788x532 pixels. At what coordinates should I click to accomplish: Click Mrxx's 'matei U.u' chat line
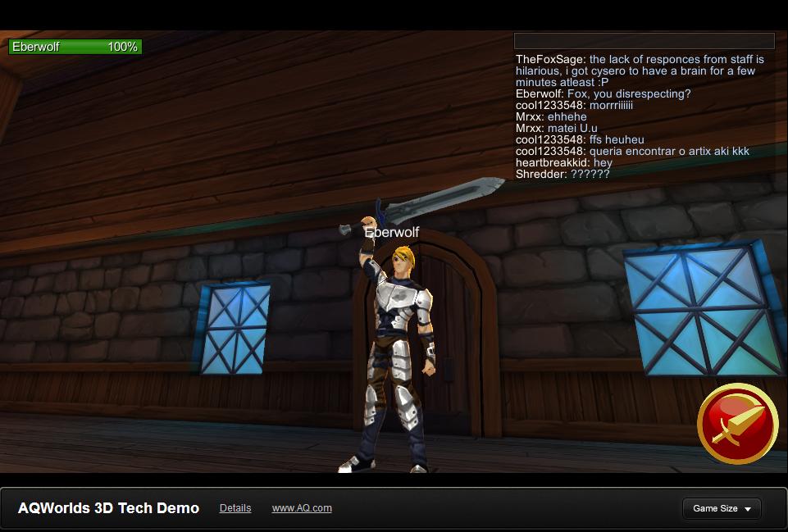557,129
